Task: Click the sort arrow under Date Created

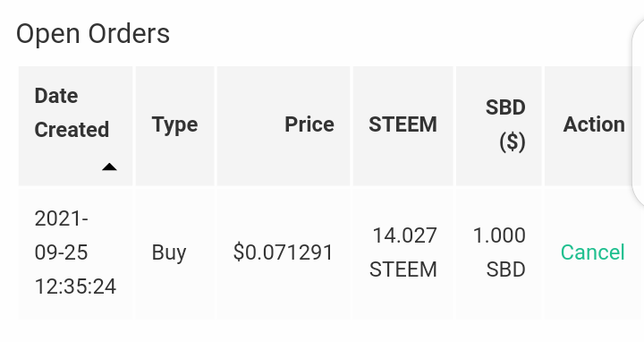Action: (109, 167)
